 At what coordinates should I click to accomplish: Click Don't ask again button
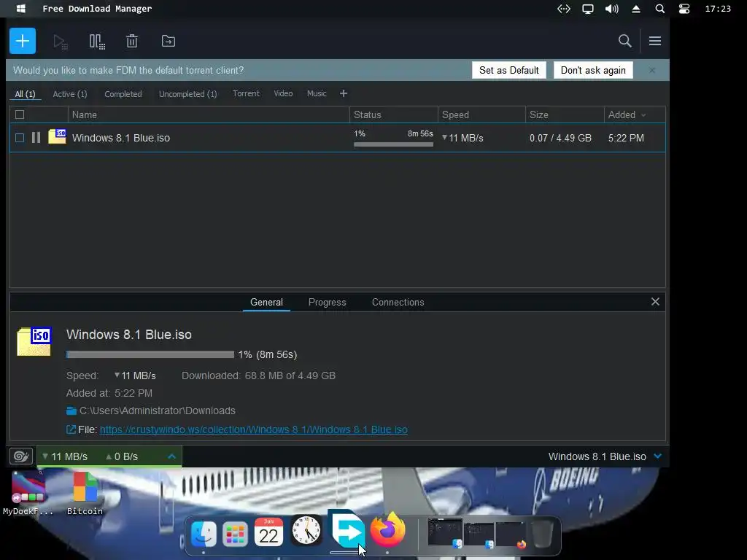593,70
